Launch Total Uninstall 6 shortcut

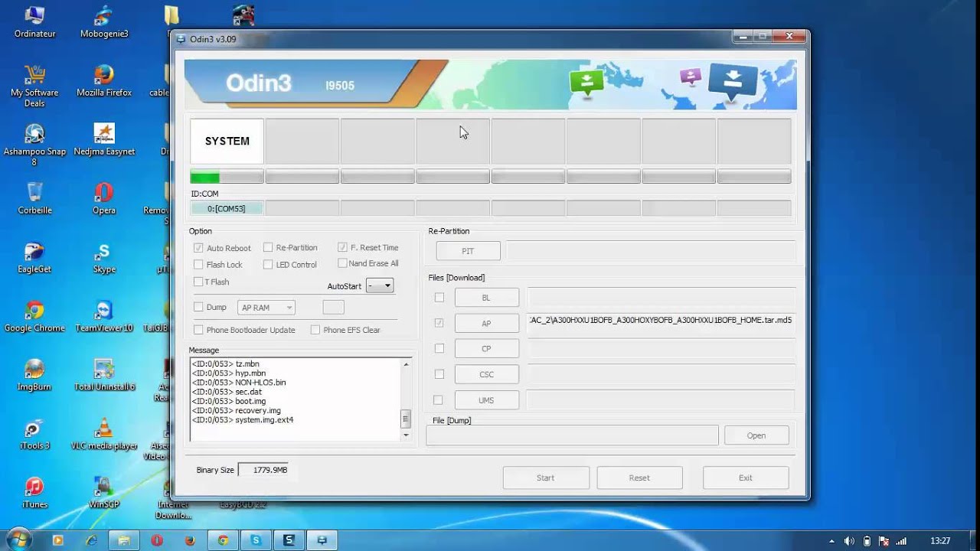click(x=104, y=375)
